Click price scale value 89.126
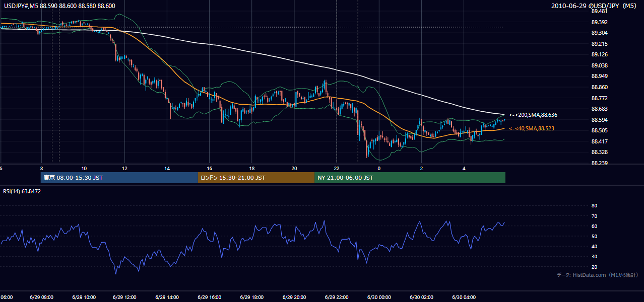Screen dimensions: 644x302 pos(599,55)
